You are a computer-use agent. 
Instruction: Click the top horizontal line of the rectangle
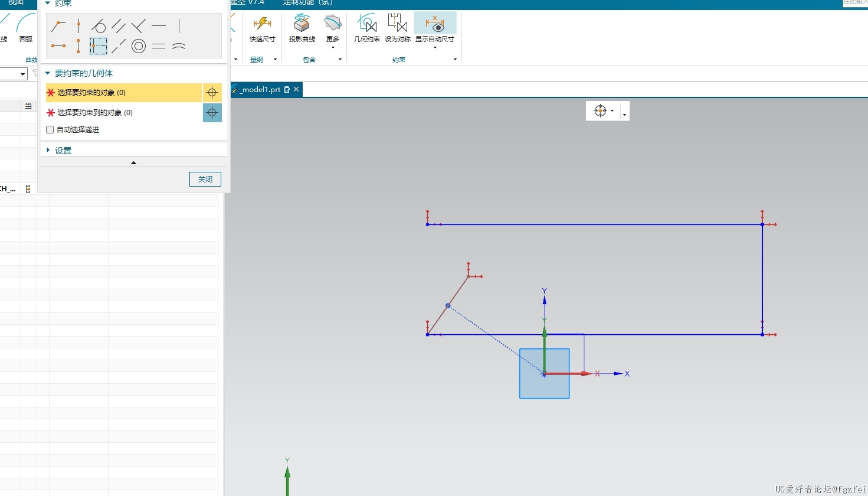[x=595, y=224]
